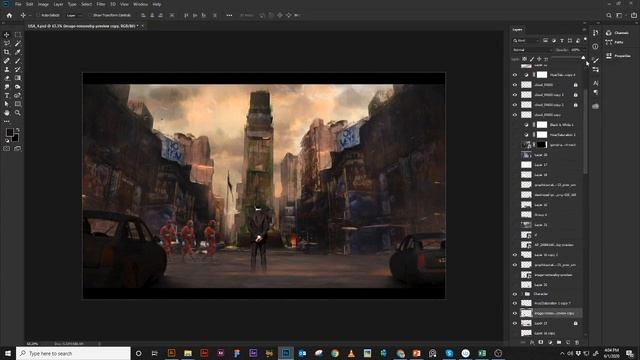This screenshot has width=640, height=360.
Task: Select the Path Selection arrow tool
Action: coord(7,104)
